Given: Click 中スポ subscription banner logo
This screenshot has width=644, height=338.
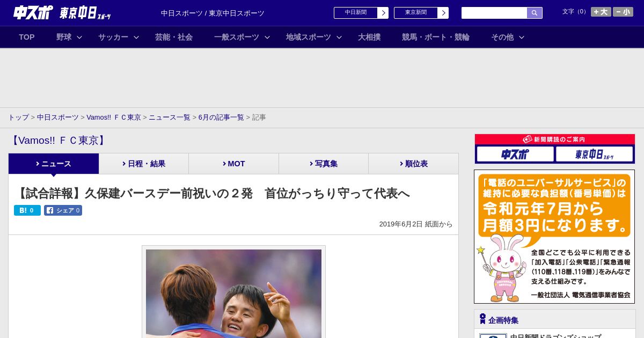Looking at the screenshot, I should click(x=515, y=155).
